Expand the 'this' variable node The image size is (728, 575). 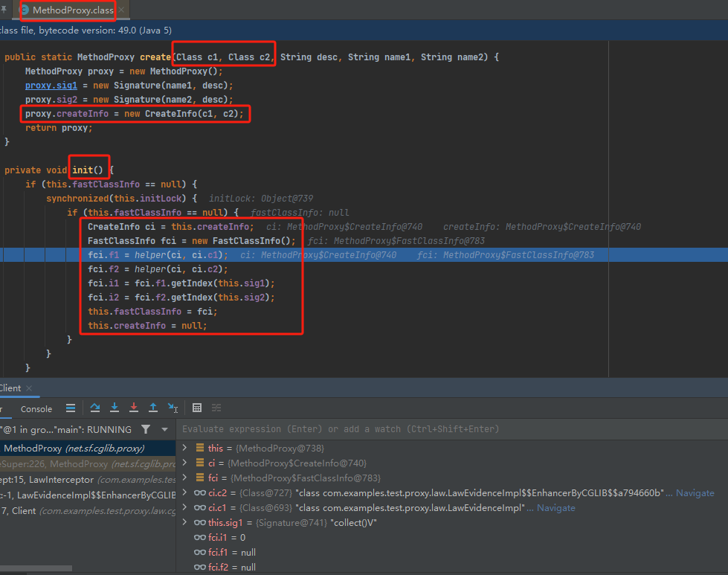coord(184,448)
